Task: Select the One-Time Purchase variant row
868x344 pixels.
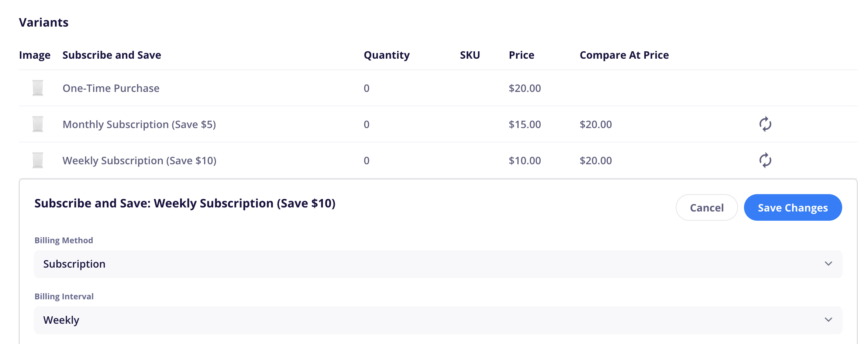Action: pos(438,88)
